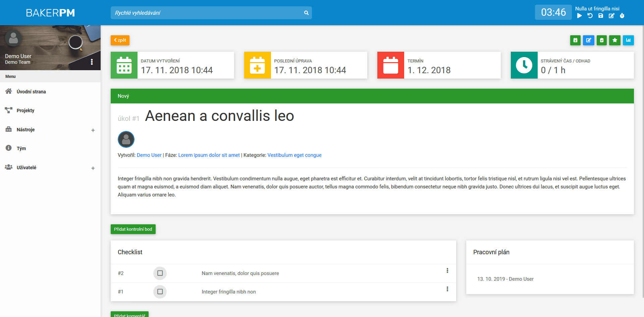Go to Projekty in the sidebar
Screen dimensions: 644x317
(x=25, y=110)
